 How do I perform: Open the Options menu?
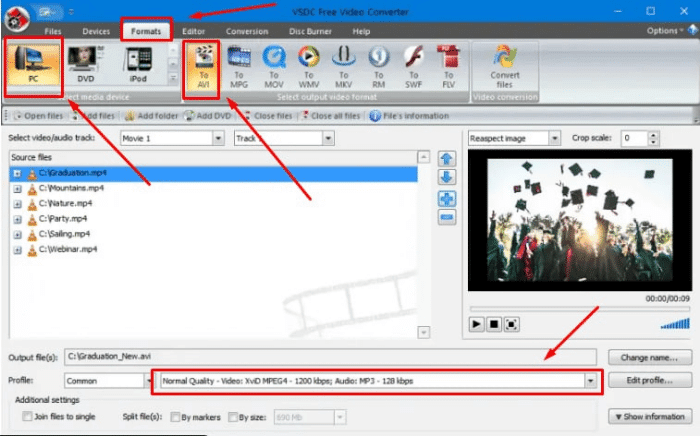tap(665, 31)
